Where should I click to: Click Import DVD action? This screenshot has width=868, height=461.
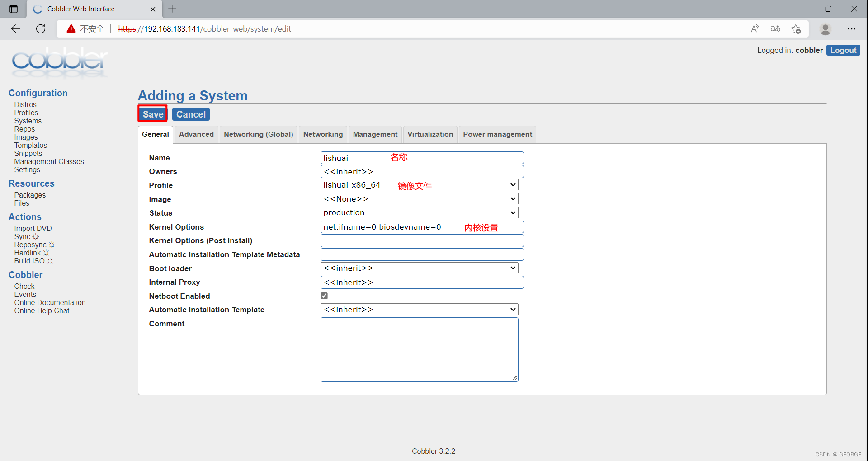coord(33,229)
